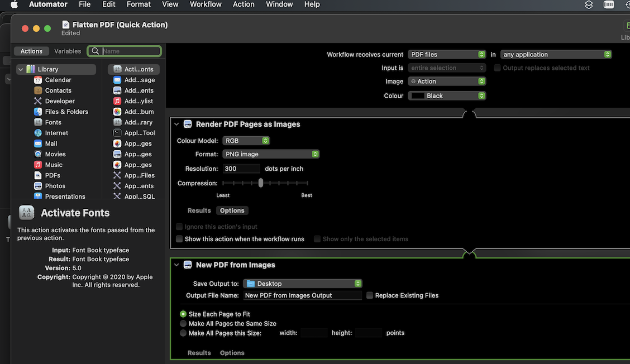Enable Show this action when workflow runs
The height and width of the screenshot is (364, 630).
click(179, 239)
